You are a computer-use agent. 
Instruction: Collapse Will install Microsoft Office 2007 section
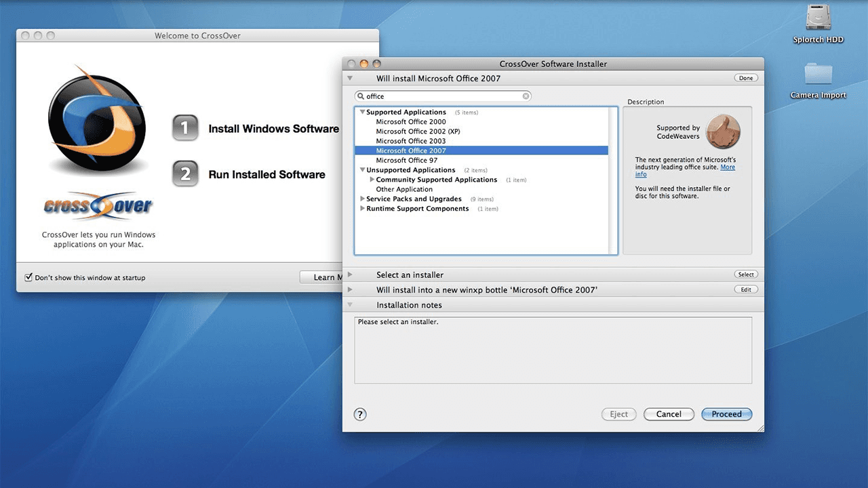tap(350, 79)
